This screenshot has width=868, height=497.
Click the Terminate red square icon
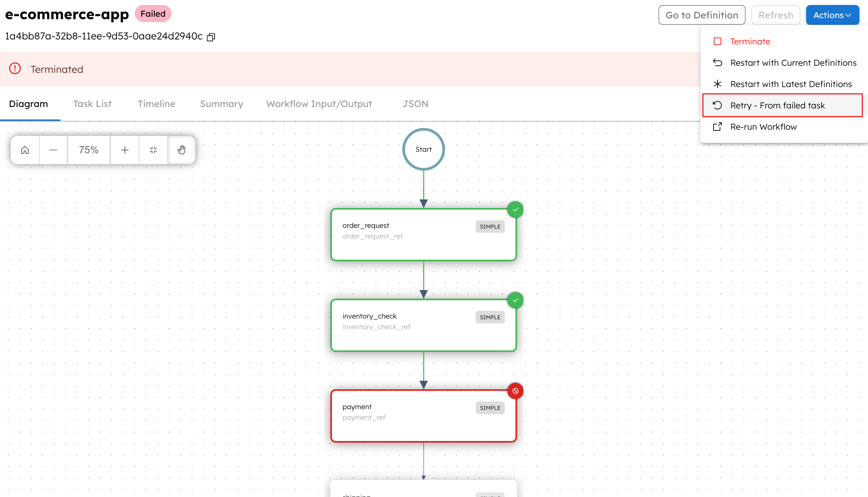click(x=718, y=41)
